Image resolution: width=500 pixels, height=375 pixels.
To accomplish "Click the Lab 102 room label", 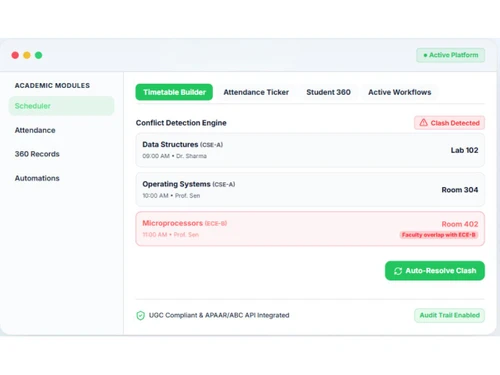I will click(464, 150).
